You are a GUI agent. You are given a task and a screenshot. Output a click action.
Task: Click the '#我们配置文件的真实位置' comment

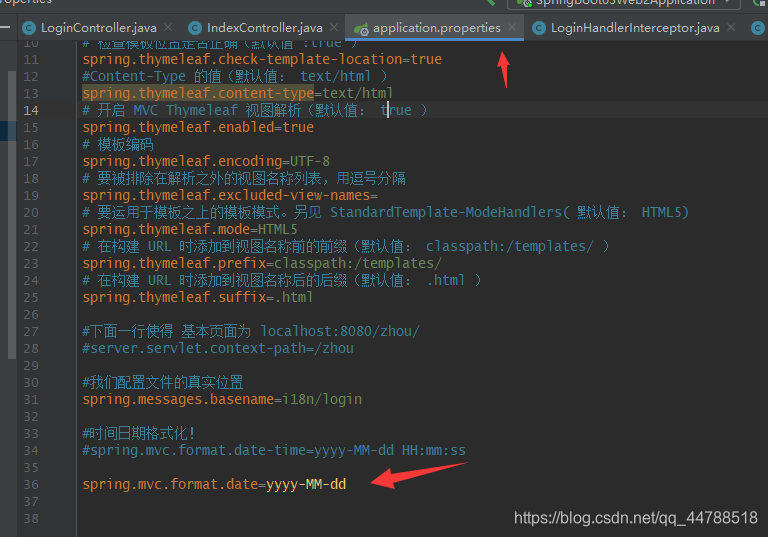coord(163,382)
